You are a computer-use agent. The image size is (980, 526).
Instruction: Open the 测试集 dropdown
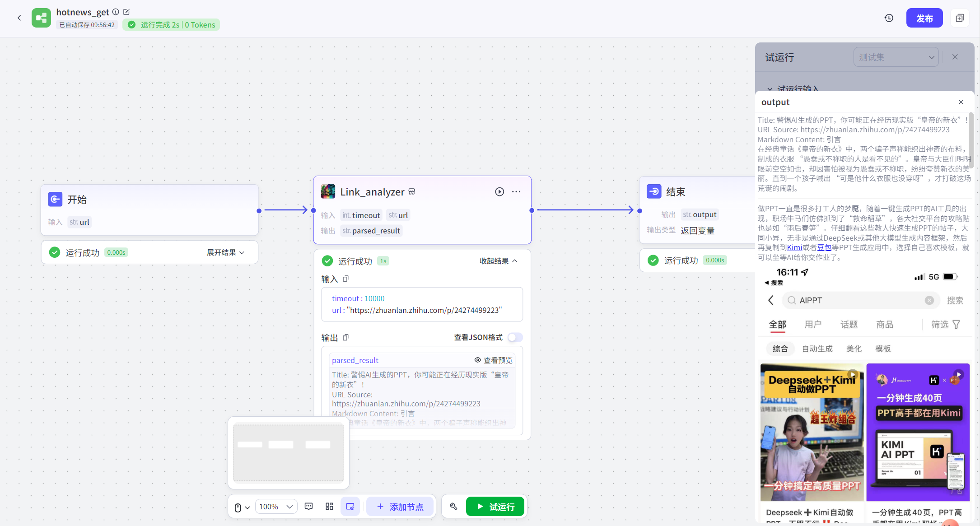pos(896,57)
